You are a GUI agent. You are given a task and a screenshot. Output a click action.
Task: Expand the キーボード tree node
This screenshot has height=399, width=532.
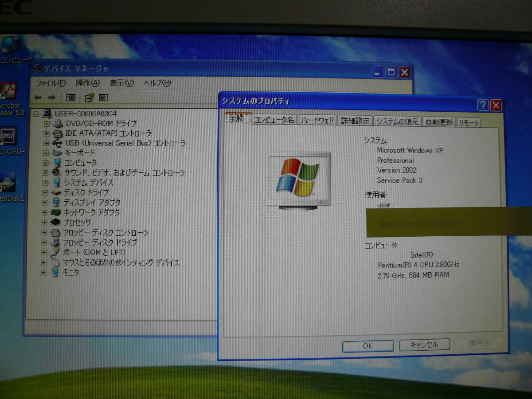46,153
